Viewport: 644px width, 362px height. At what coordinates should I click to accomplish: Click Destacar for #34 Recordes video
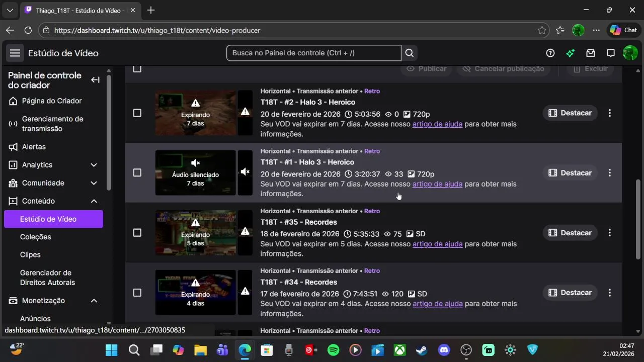(x=570, y=293)
